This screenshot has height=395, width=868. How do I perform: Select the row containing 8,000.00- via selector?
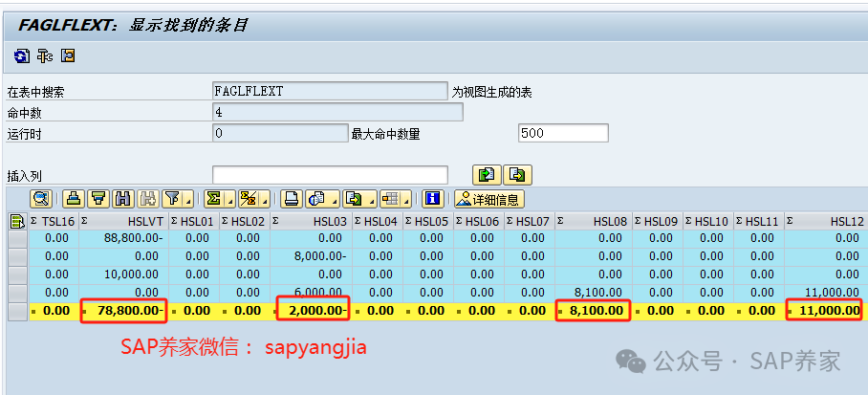[18, 256]
